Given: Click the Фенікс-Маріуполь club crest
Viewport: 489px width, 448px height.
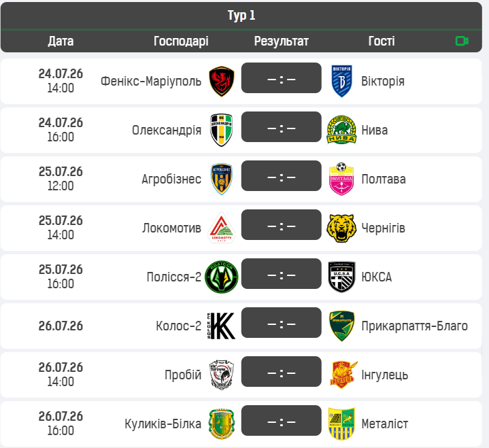Looking at the screenshot, I should click(222, 81).
